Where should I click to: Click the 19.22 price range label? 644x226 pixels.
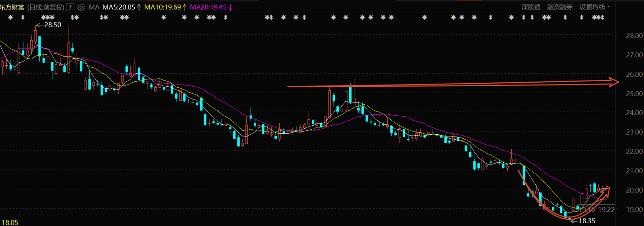point(607,209)
